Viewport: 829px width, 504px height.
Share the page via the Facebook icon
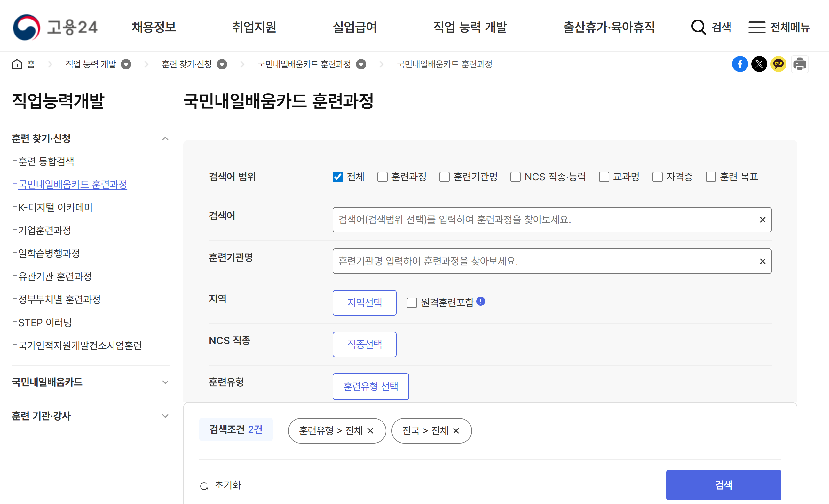tap(740, 64)
